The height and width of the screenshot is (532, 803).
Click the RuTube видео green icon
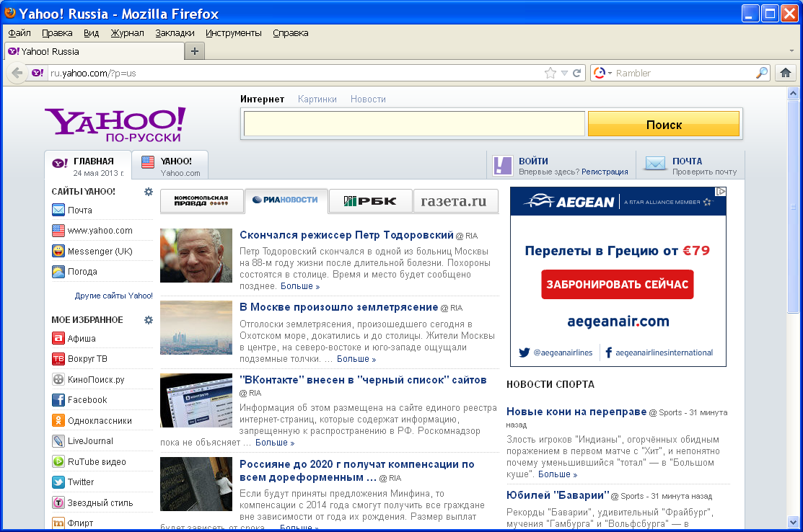coord(58,461)
